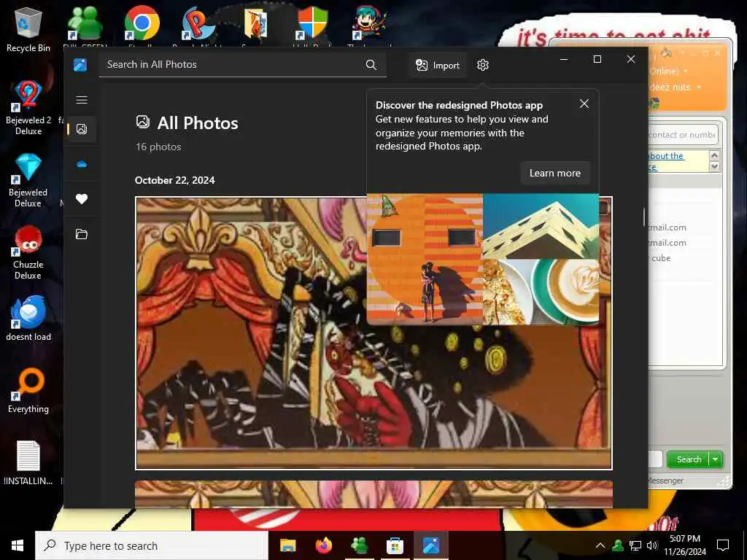Open Microsoft Store from the taskbar

(x=395, y=545)
